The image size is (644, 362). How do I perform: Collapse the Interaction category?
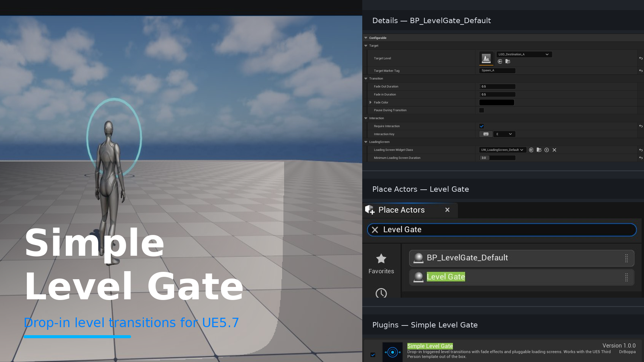366,118
